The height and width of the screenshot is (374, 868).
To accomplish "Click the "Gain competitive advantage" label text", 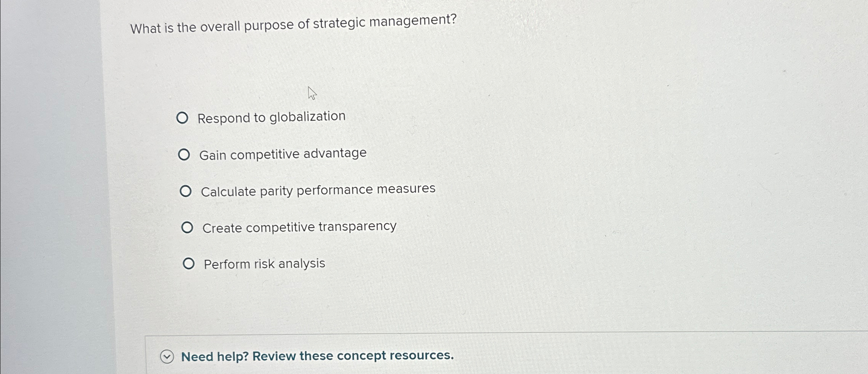I will click(x=283, y=153).
